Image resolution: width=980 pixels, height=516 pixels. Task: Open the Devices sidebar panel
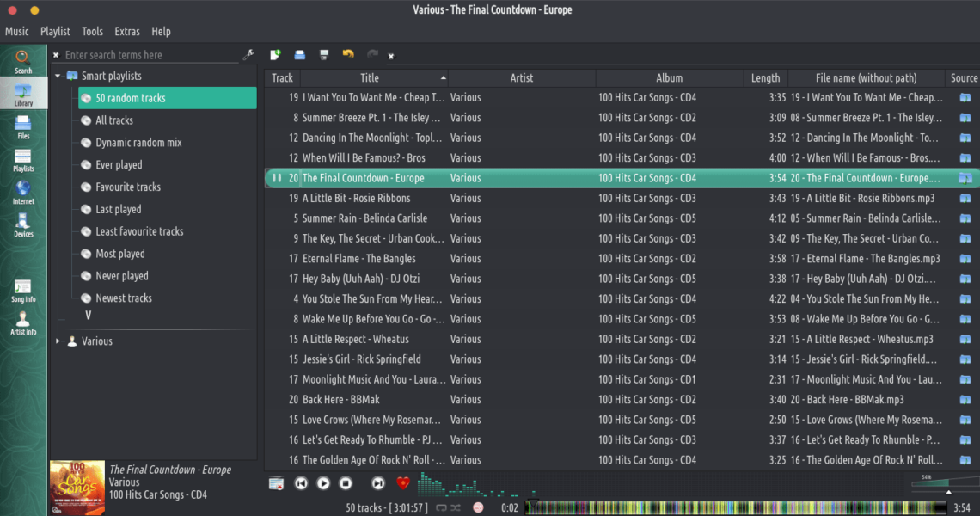pyautogui.click(x=23, y=224)
